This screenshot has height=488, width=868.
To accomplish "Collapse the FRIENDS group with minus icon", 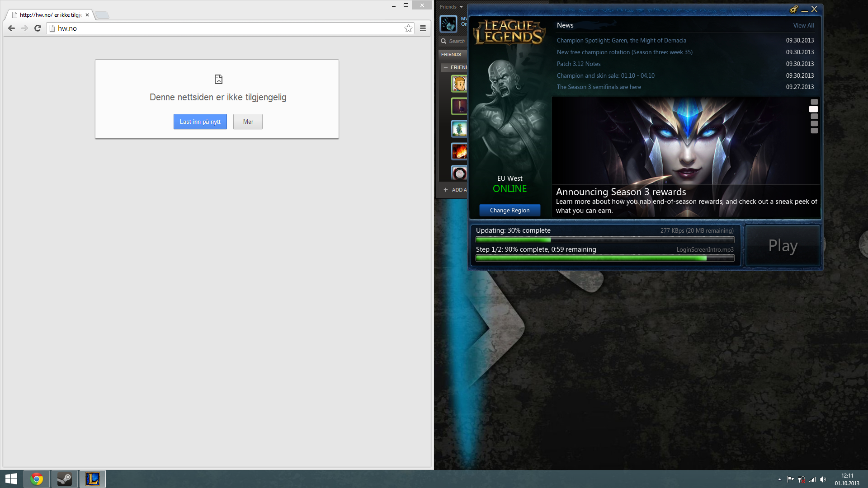I will 446,67.
